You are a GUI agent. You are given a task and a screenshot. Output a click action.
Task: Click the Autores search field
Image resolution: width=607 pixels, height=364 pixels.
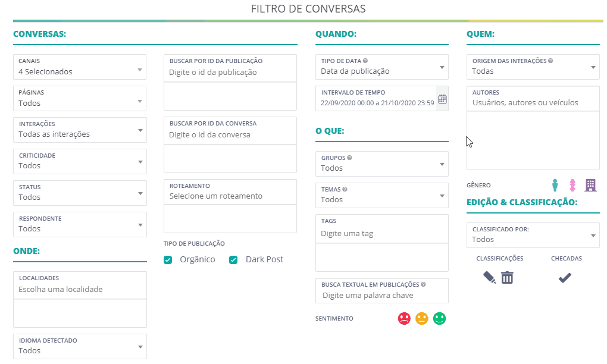[x=533, y=103]
